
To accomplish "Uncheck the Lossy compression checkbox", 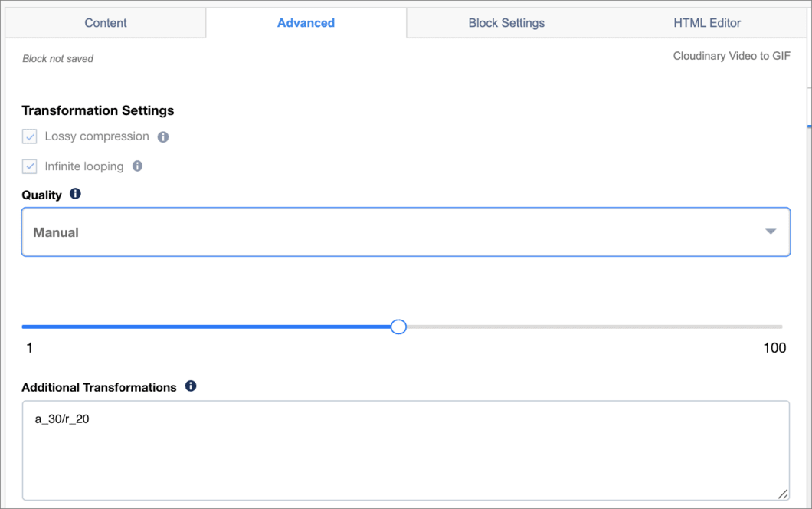I will pyautogui.click(x=30, y=136).
